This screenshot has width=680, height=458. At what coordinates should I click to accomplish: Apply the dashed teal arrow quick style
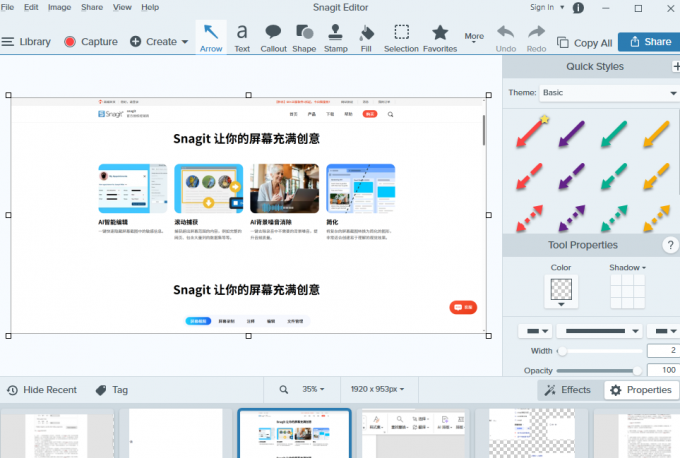[x=614, y=176]
